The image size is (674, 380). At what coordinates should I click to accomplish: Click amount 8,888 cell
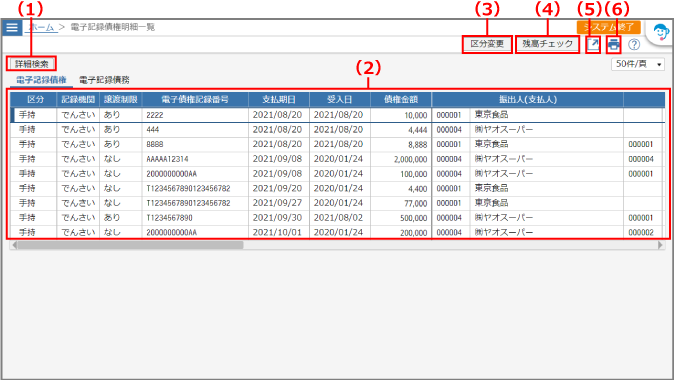coord(401,144)
